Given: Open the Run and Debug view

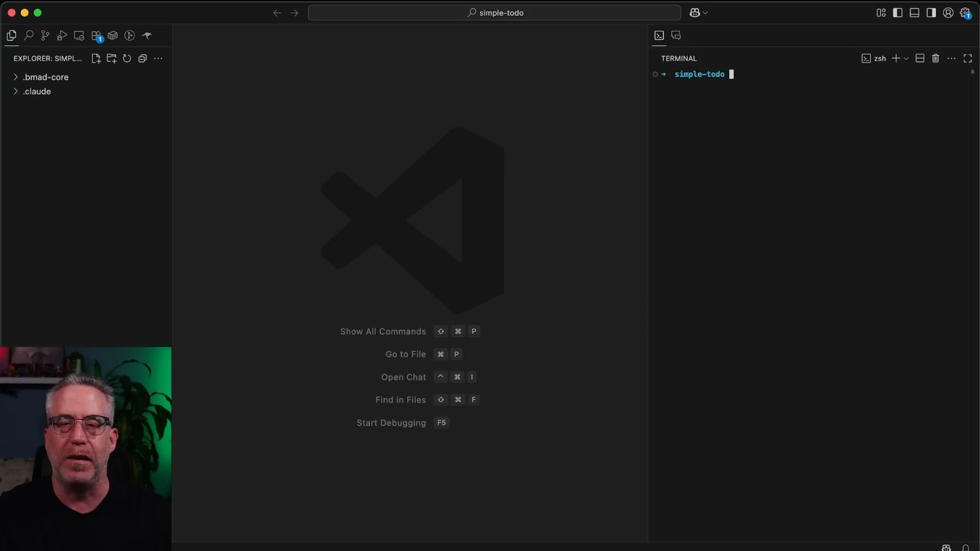Looking at the screenshot, I should 62,36.
